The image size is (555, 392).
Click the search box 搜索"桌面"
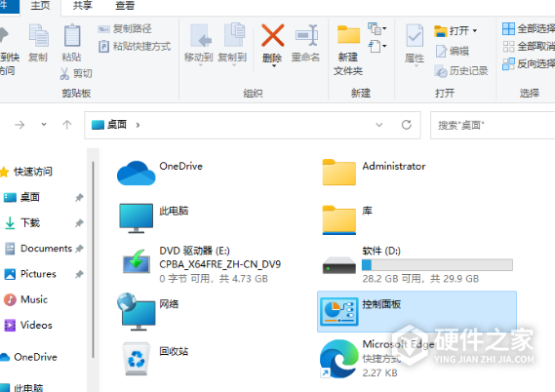pyautogui.click(x=493, y=125)
